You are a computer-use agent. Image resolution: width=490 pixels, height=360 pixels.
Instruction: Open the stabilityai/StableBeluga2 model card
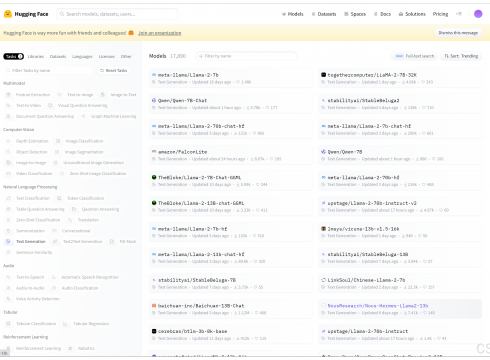click(x=400, y=104)
